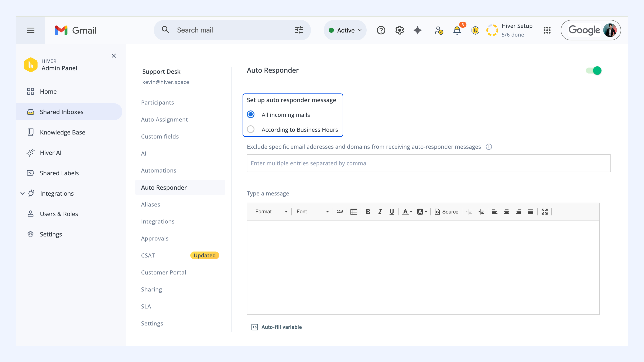Screen dimensions: 644x362
Task: Open the Custom fields section
Action: (160, 137)
